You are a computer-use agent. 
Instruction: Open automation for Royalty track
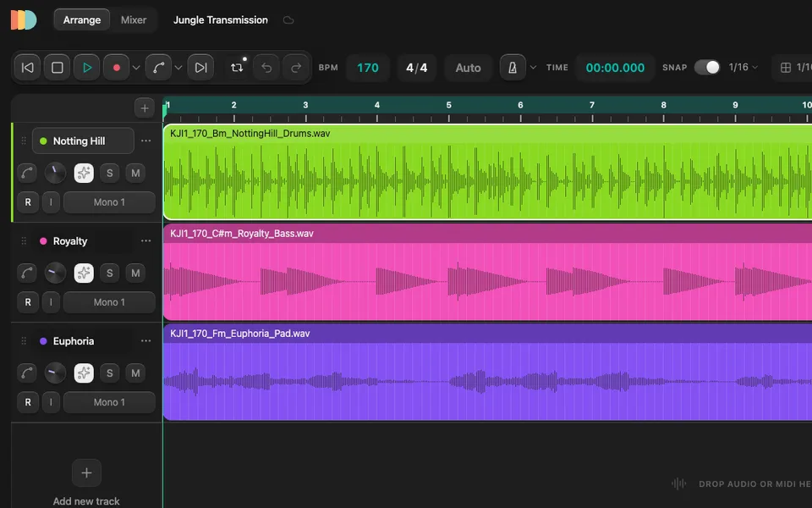point(27,273)
